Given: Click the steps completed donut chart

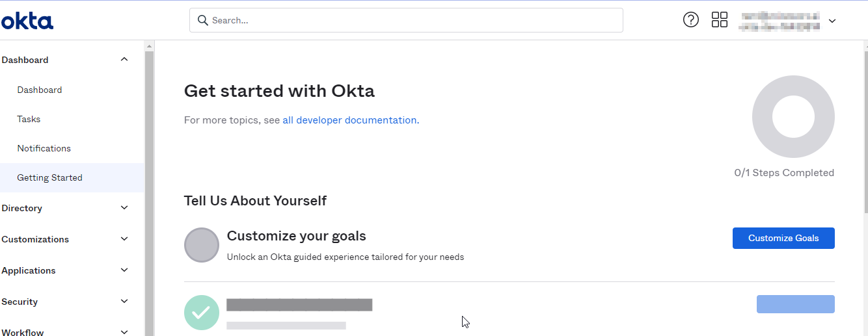Looking at the screenshot, I should [x=793, y=117].
